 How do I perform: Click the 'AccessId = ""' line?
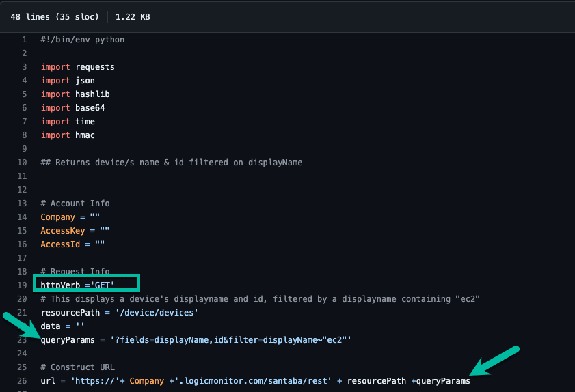[72, 244]
